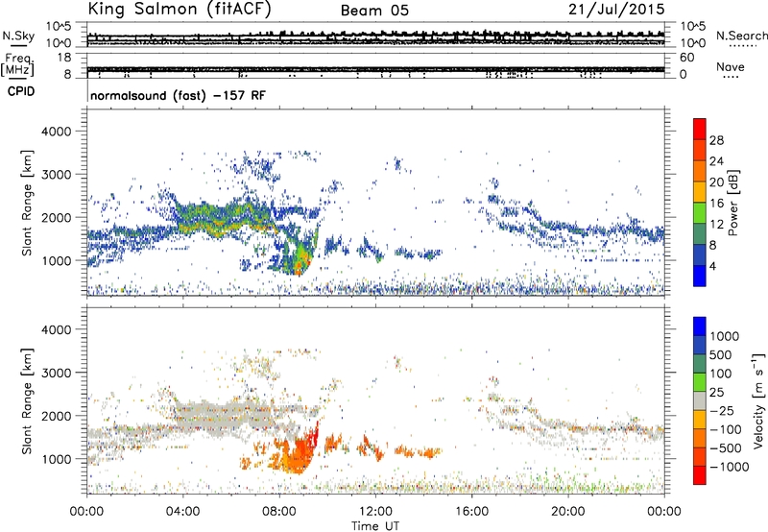
Task: Click the '12:00' time tick label
Action: click(x=375, y=512)
